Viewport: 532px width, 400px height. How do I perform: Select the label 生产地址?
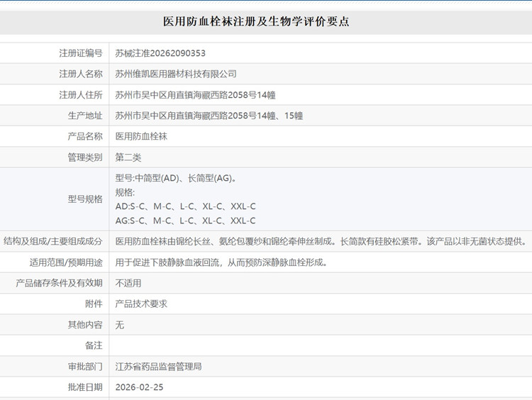point(85,116)
